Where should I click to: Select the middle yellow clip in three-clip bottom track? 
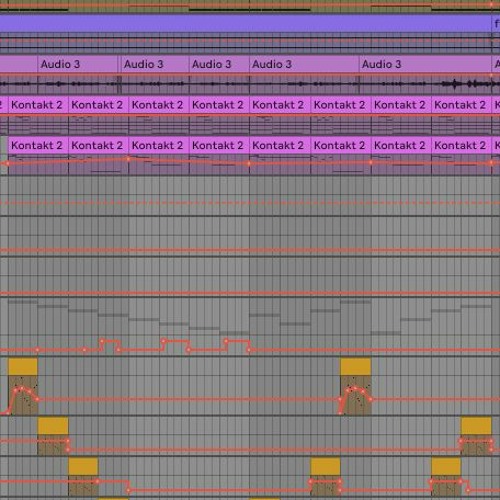(325, 466)
